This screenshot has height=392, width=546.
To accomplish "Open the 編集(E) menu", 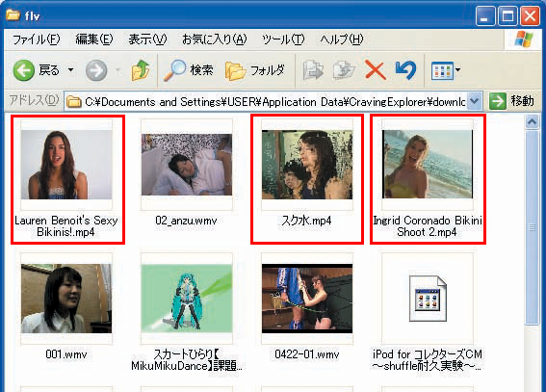I will click(94, 39).
